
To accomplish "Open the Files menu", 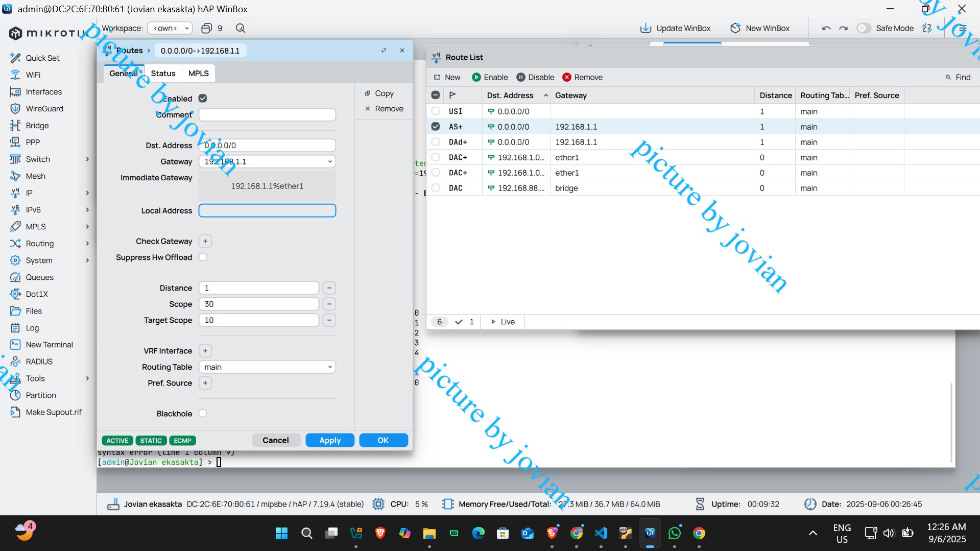I will pos(34,311).
